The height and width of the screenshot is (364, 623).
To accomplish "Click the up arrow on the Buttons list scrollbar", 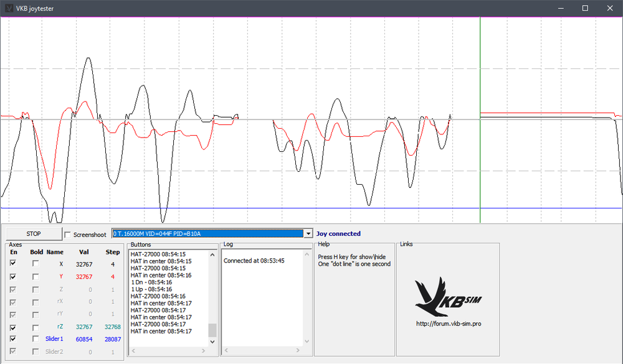I will 212,254.
